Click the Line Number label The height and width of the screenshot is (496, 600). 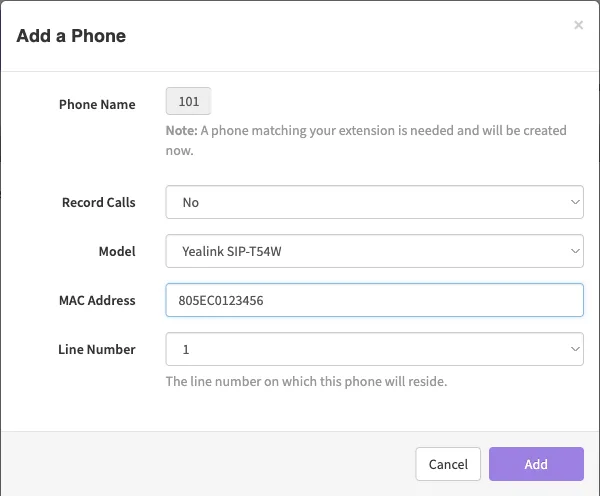97,349
